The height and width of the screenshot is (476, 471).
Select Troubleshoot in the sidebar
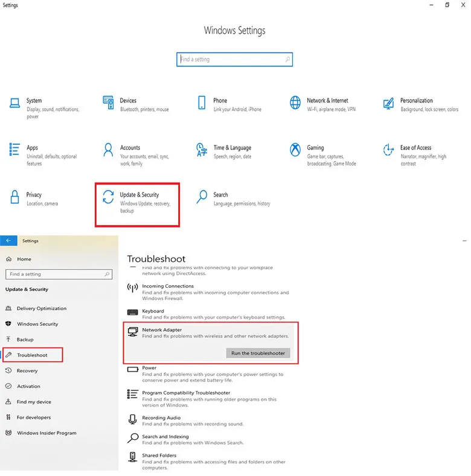click(32, 355)
